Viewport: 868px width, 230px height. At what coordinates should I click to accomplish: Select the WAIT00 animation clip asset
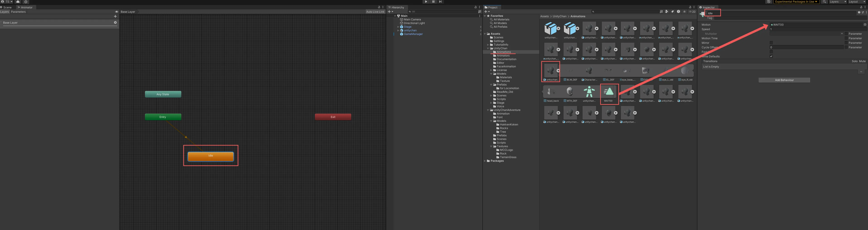coord(609,92)
